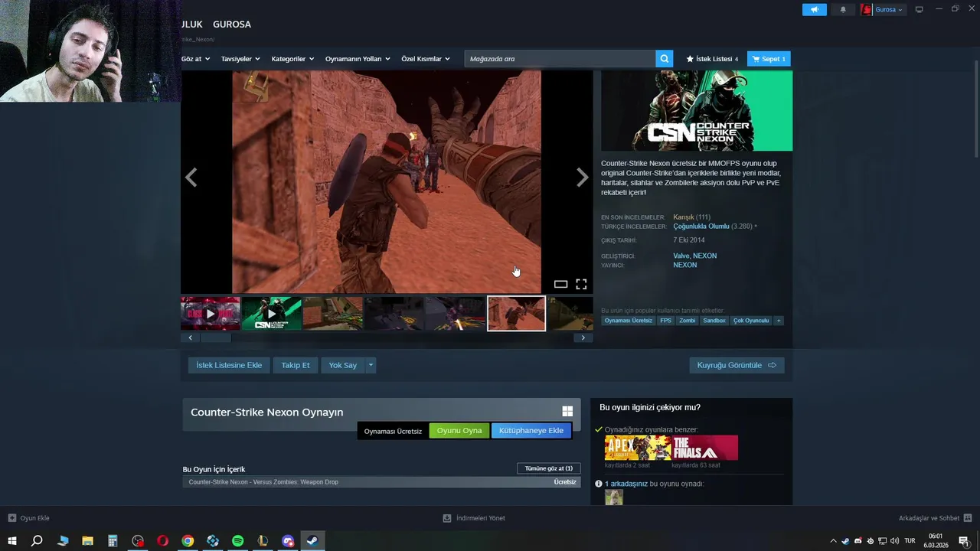Open GUROSA profile tab
This screenshot has width=980, height=551.
(x=232, y=24)
